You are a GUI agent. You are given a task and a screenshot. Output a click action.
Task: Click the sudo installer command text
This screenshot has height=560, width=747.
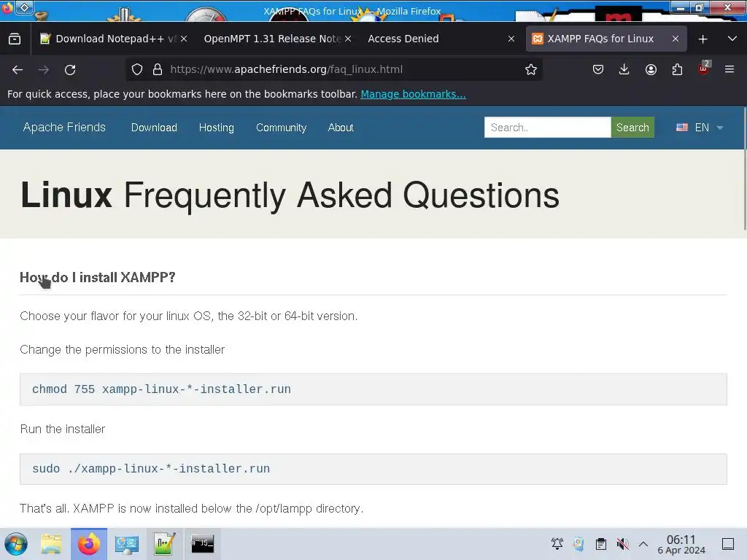click(x=151, y=469)
